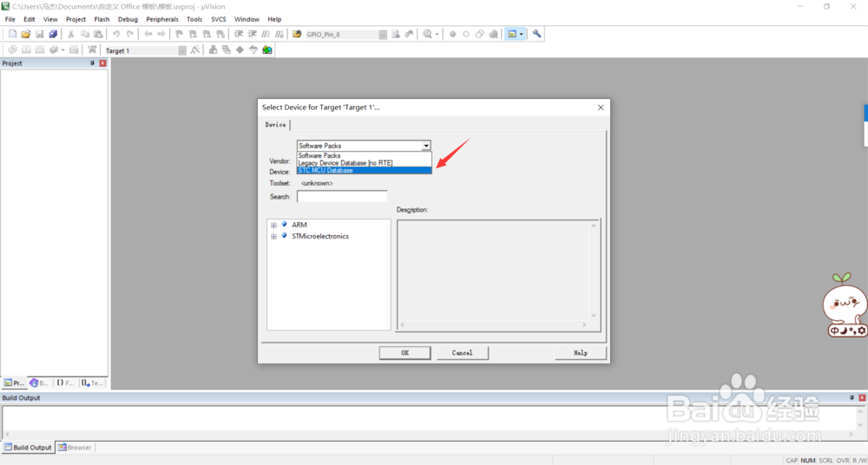Switch to the Browser tab

click(76, 448)
